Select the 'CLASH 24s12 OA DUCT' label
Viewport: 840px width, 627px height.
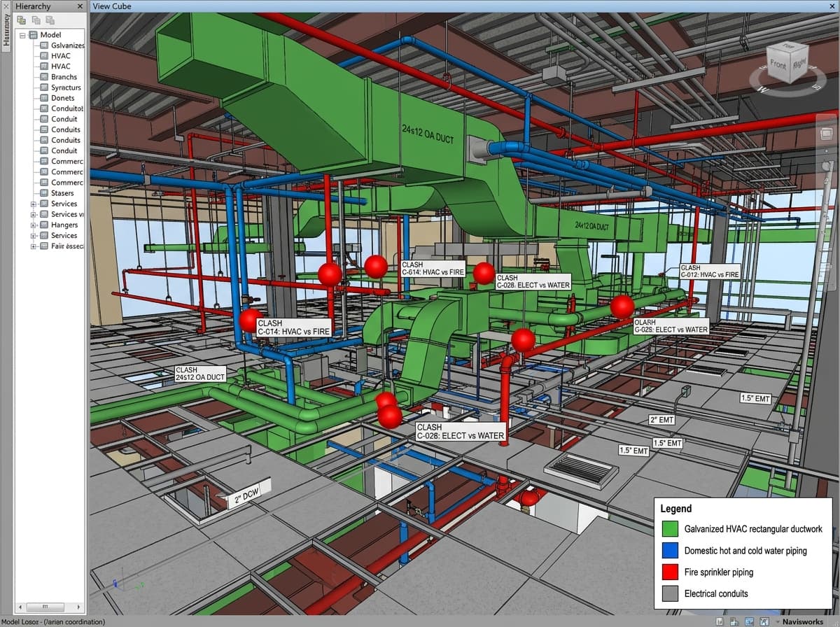click(199, 374)
